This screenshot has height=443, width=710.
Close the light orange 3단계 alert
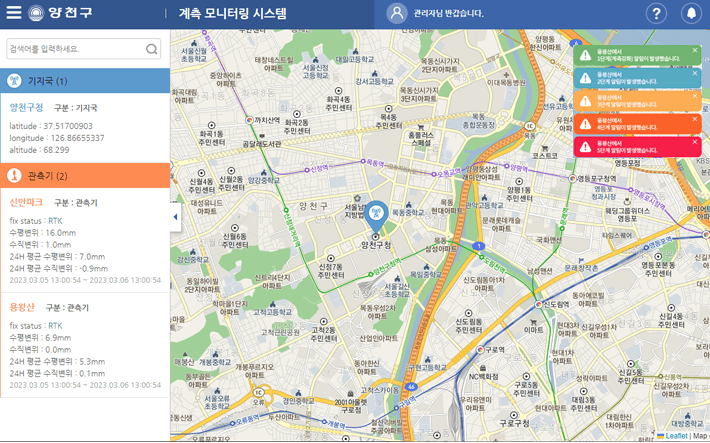point(695,96)
